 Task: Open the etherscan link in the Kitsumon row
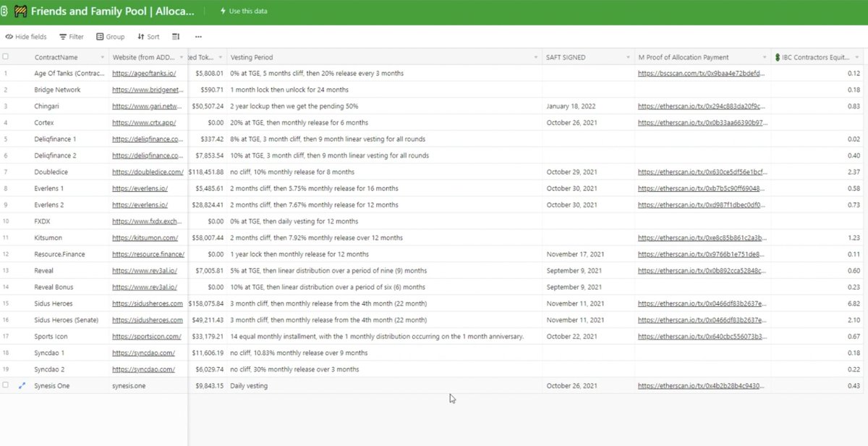(701, 237)
